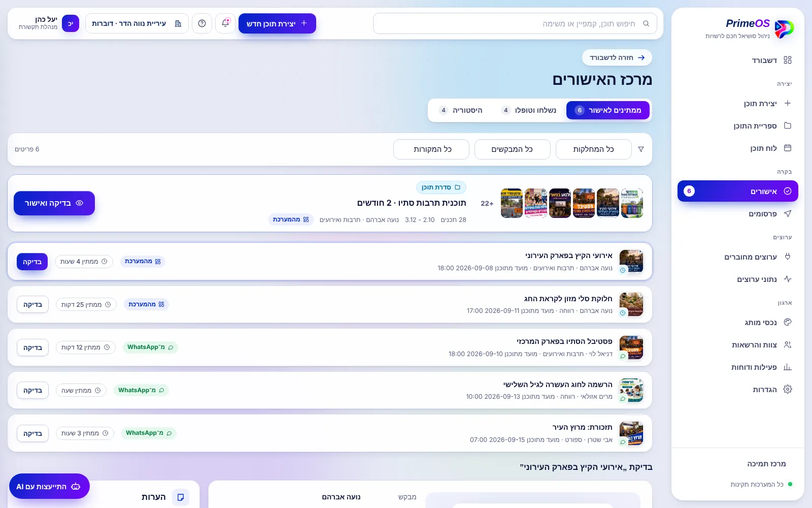Open the כל המבקשים dropdown
Screen dimensions: 812x508
[513, 149]
